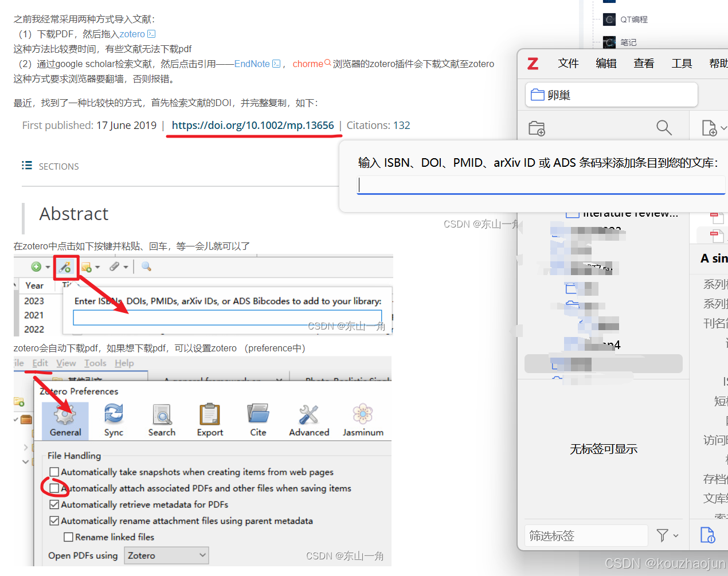Image resolution: width=728 pixels, height=576 pixels.
Task: Click the SECTIONS label
Action: [x=59, y=166]
